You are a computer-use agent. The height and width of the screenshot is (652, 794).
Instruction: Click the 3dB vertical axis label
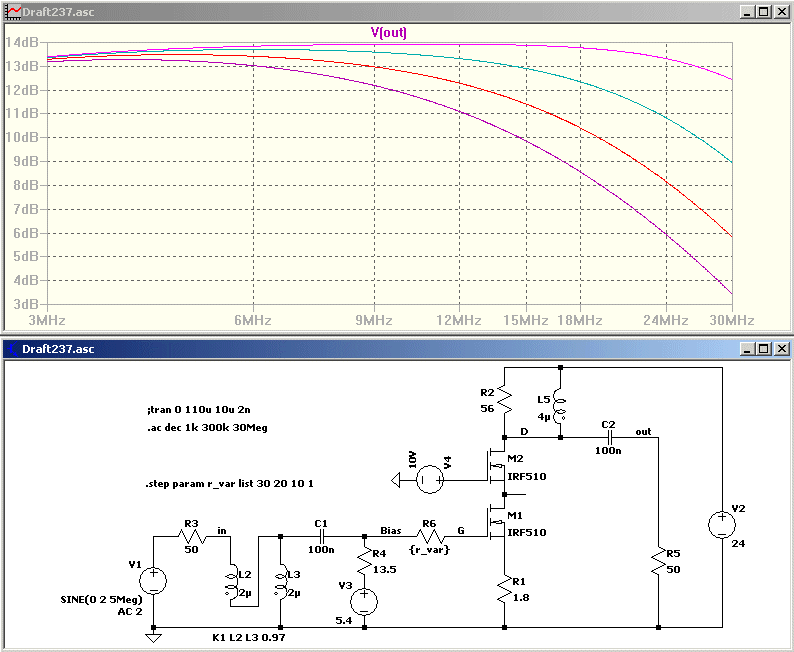tap(26, 304)
